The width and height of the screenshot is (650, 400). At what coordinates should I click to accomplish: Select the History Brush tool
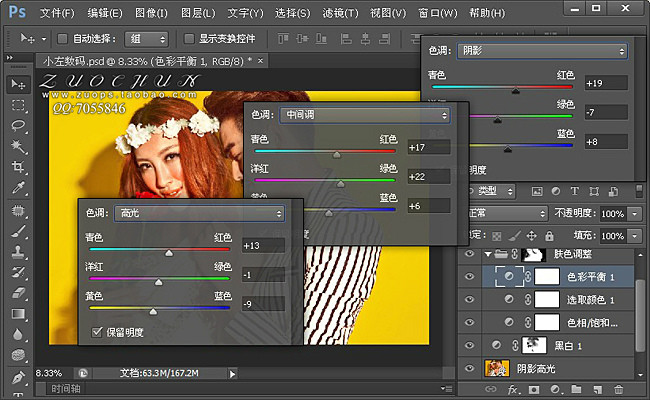click(x=18, y=272)
